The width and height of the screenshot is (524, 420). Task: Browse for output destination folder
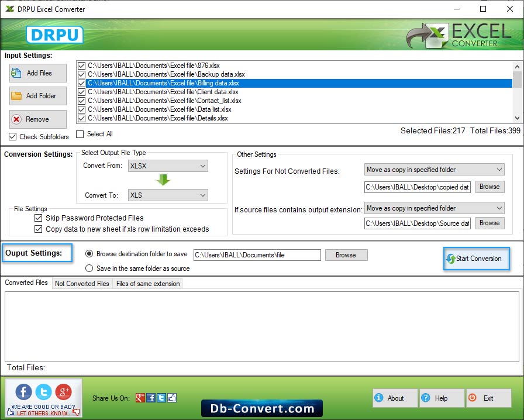(x=346, y=255)
